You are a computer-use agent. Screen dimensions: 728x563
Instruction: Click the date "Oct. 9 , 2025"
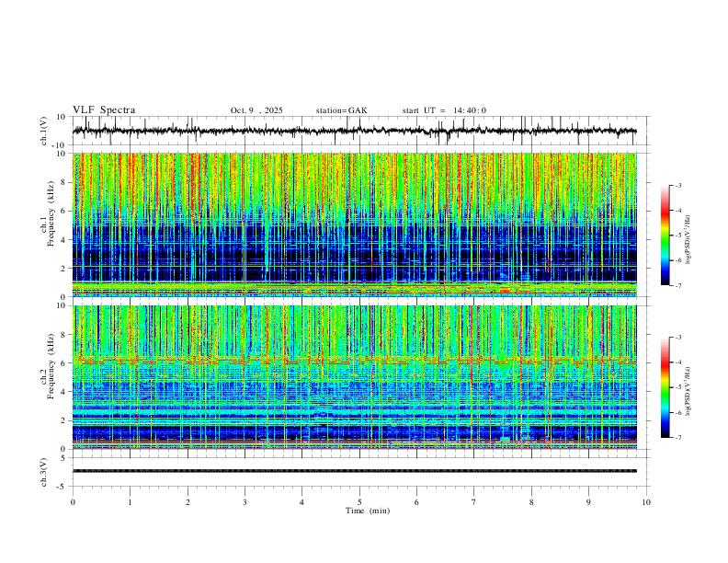pos(256,110)
